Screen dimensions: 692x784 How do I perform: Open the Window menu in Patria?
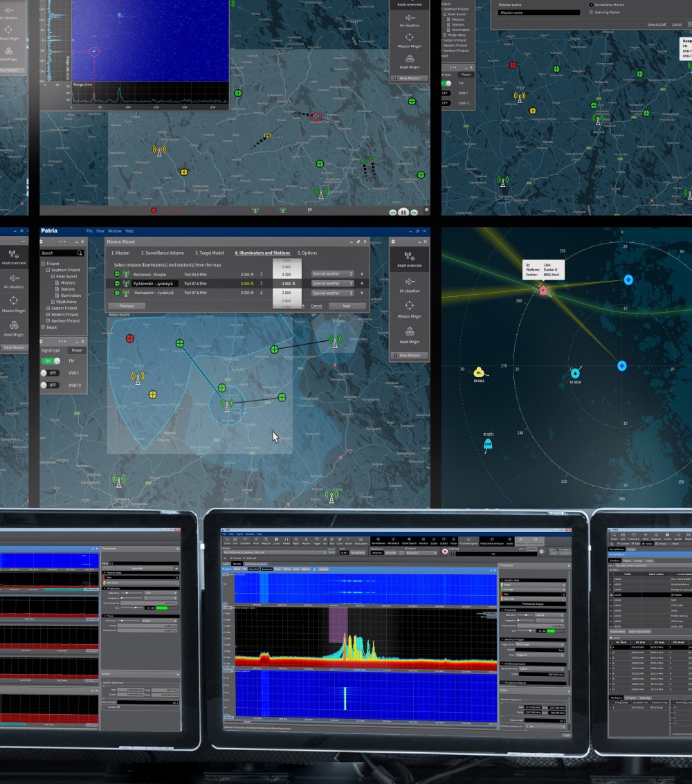click(x=114, y=231)
